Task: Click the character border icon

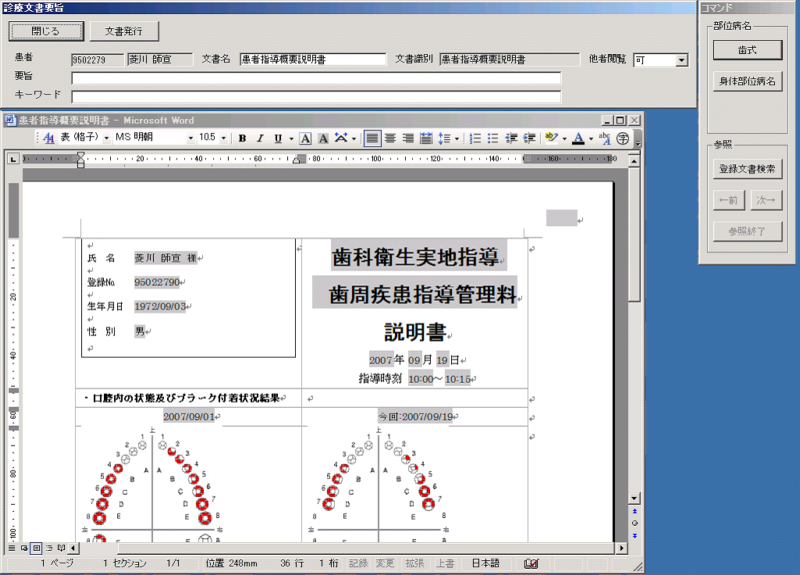Action: pyautogui.click(x=307, y=138)
